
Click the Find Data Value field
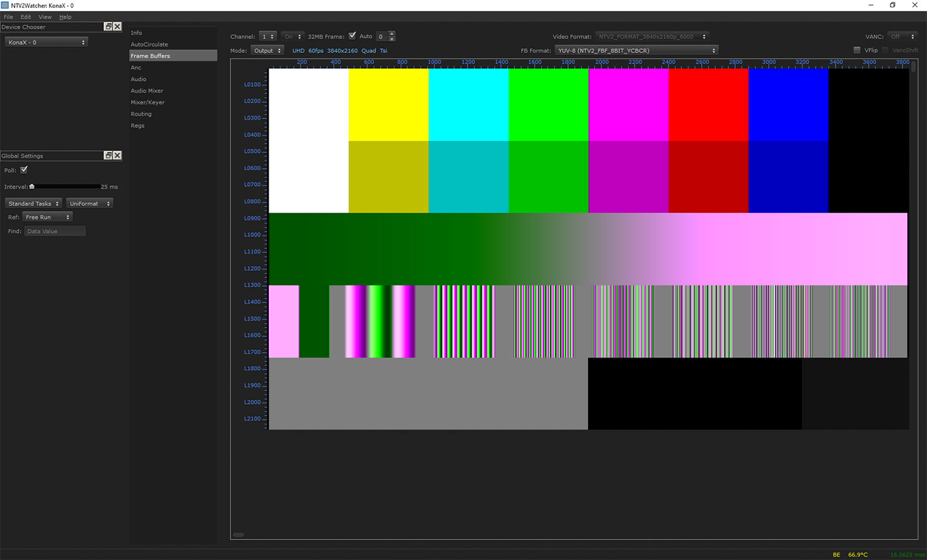pos(55,231)
